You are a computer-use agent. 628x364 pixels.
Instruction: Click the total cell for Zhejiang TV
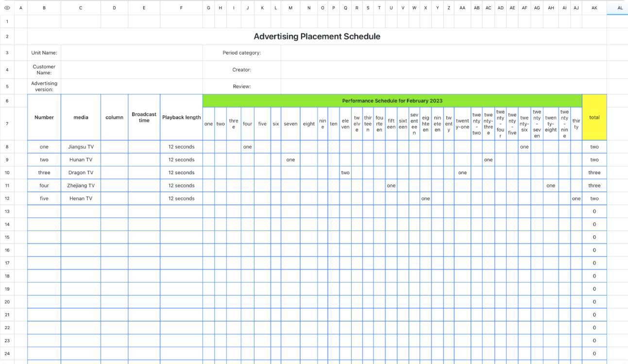click(594, 185)
